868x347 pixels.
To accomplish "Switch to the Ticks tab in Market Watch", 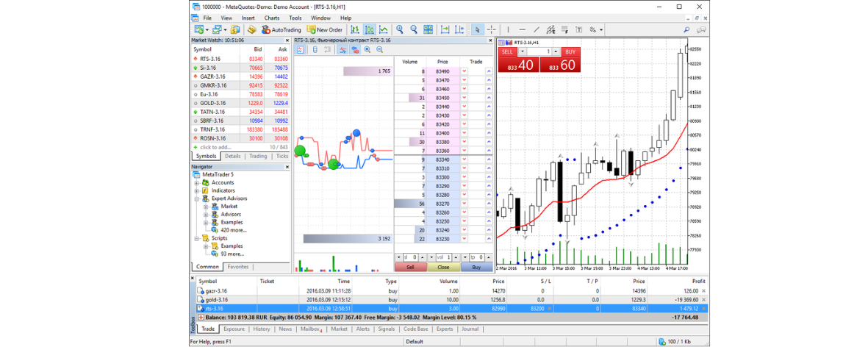I will point(282,156).
